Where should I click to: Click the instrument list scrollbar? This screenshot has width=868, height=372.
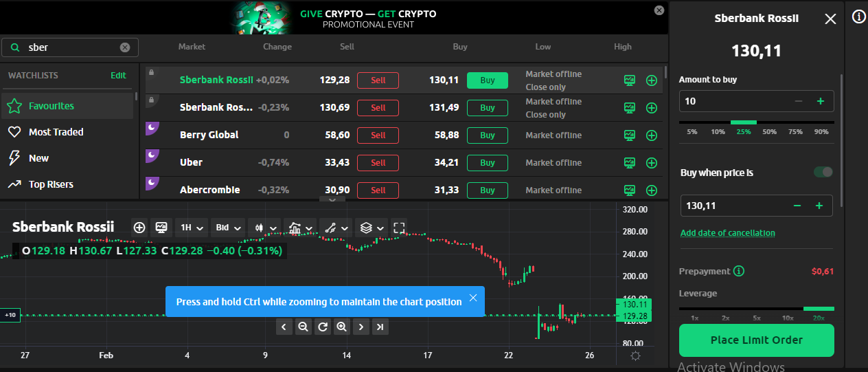[665, 72]
